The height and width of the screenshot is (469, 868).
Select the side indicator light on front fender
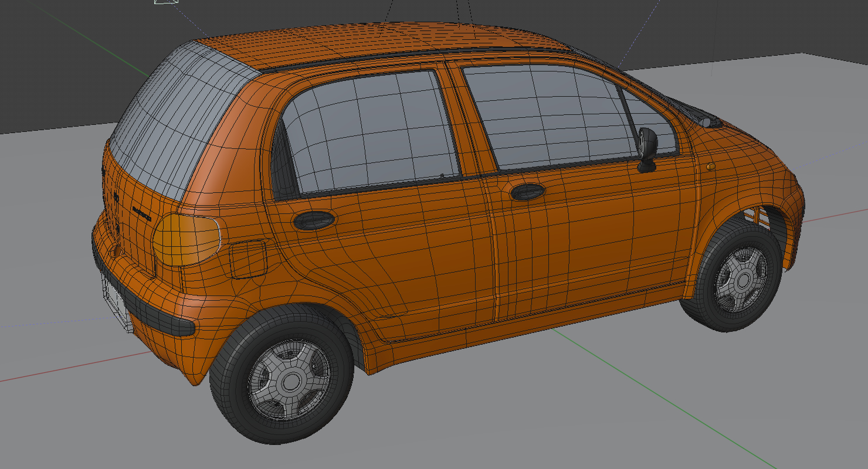(x=711, y=166)
